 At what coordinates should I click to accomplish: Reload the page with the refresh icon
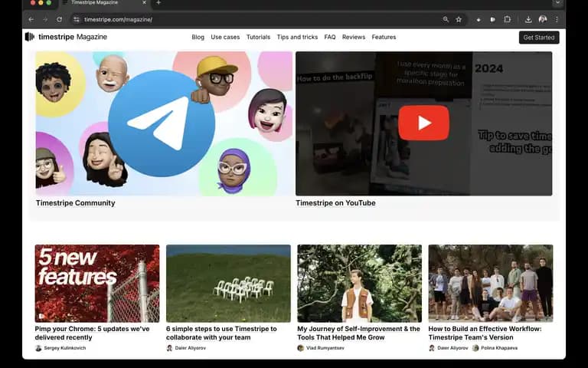[59, 19]
